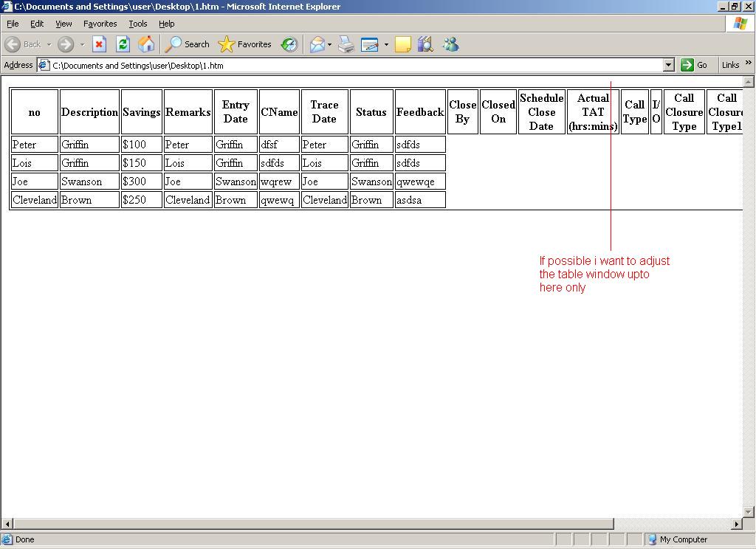Select the "qwewqe" feedback cell
Screen dimensions: 756x549
(420, 182)
